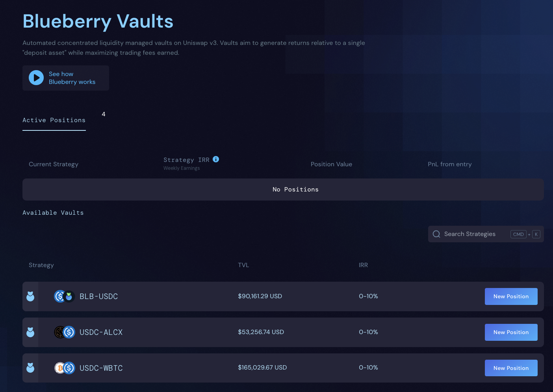Viewport: 553px width, 392px height.
Task: Click the Strategy column header
Action: (41, 265)
